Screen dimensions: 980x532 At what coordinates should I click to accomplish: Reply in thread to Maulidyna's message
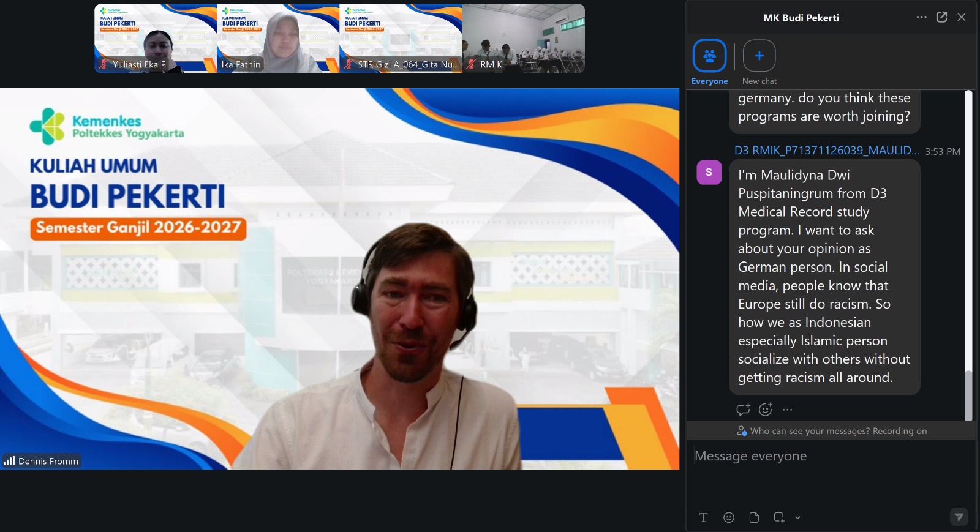point(743,410)
